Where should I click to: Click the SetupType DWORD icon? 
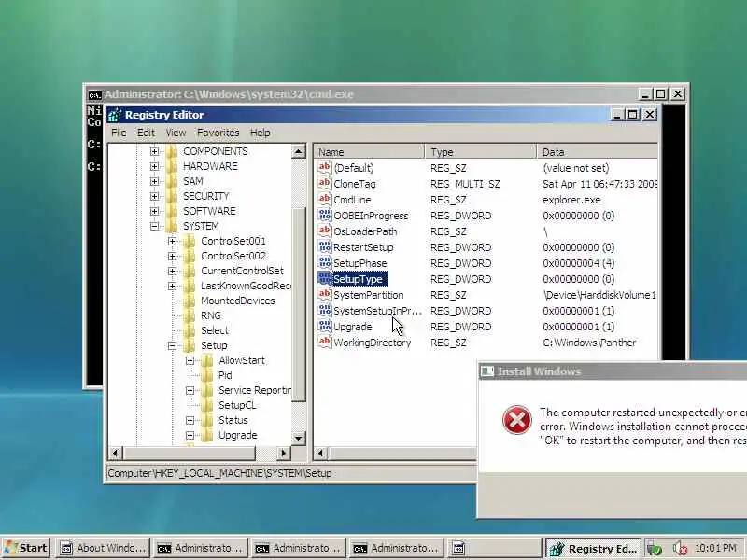pyautogui.click(x=324, y=278)
